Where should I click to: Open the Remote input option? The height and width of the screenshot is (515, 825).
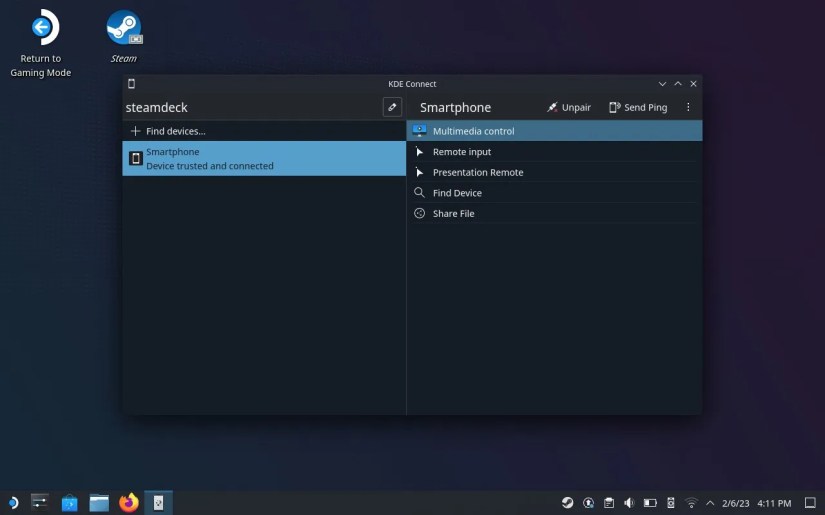click(554, 152)
